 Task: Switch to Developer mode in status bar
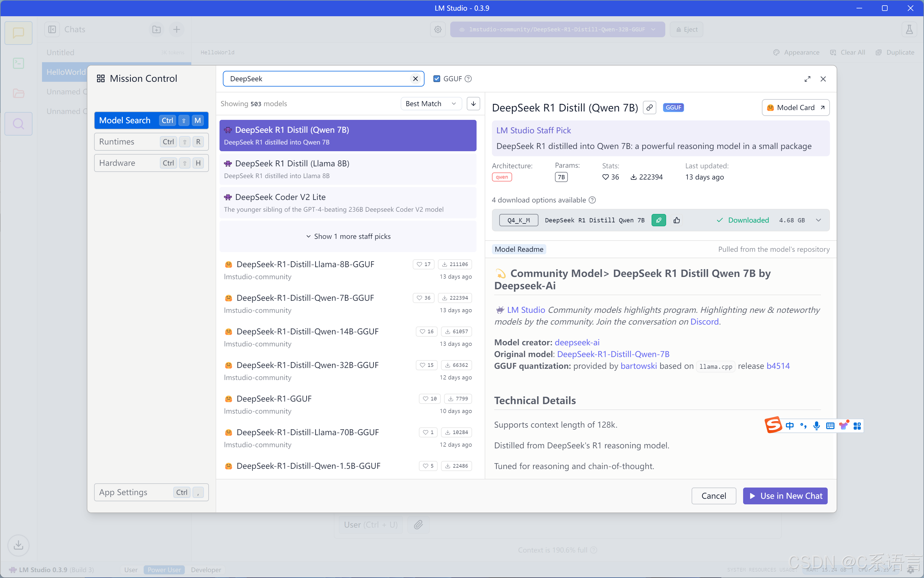[206, 570]
